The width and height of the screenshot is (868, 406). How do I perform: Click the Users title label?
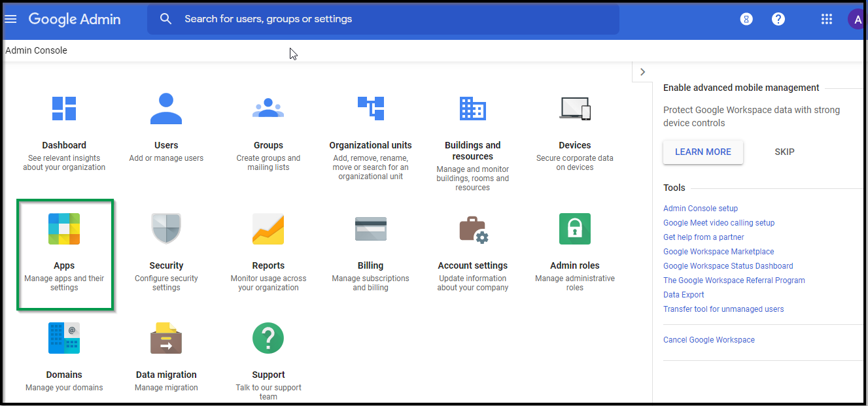166,145
